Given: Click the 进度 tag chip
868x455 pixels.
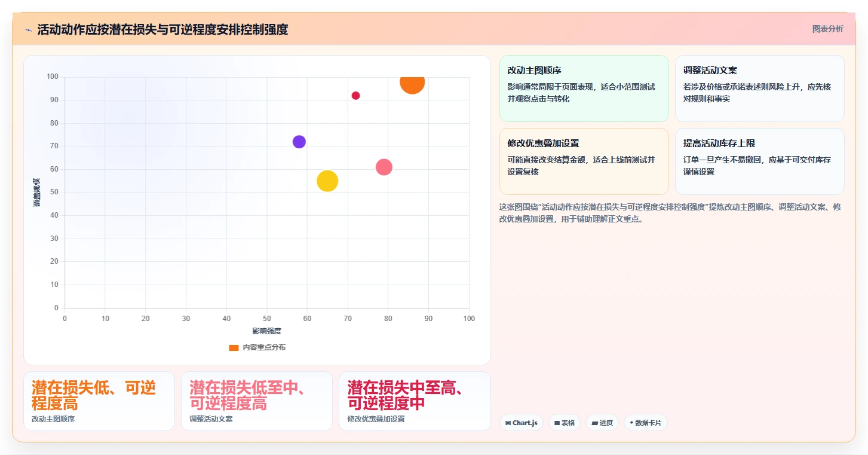Looking at the screenshot, I should pos(602,423).
